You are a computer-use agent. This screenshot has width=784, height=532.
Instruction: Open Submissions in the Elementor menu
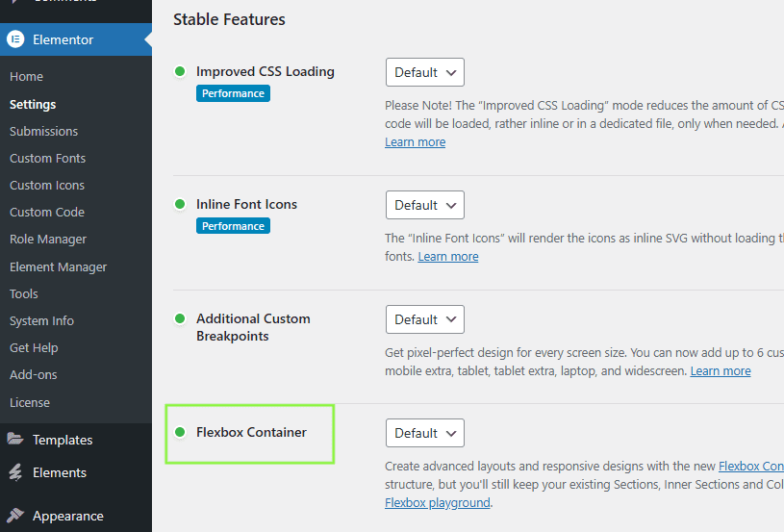pyautogui.click(x=43, y=131)
